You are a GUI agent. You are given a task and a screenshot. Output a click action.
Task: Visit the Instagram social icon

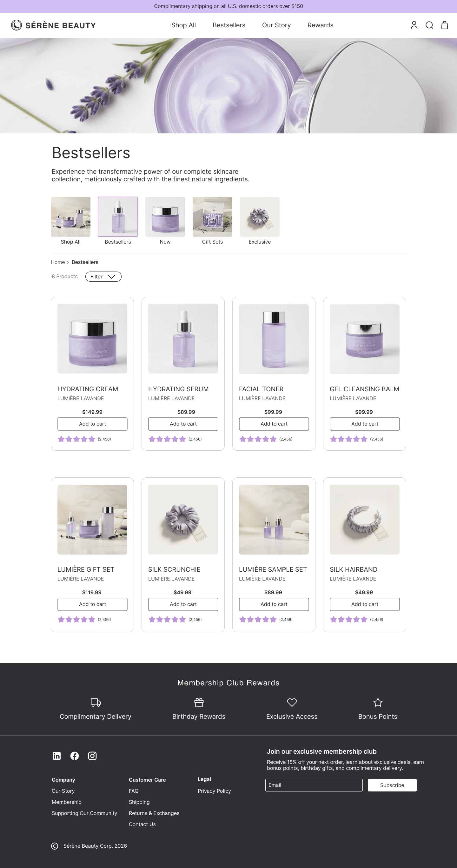pyautogui.click(x=92, y=756)
